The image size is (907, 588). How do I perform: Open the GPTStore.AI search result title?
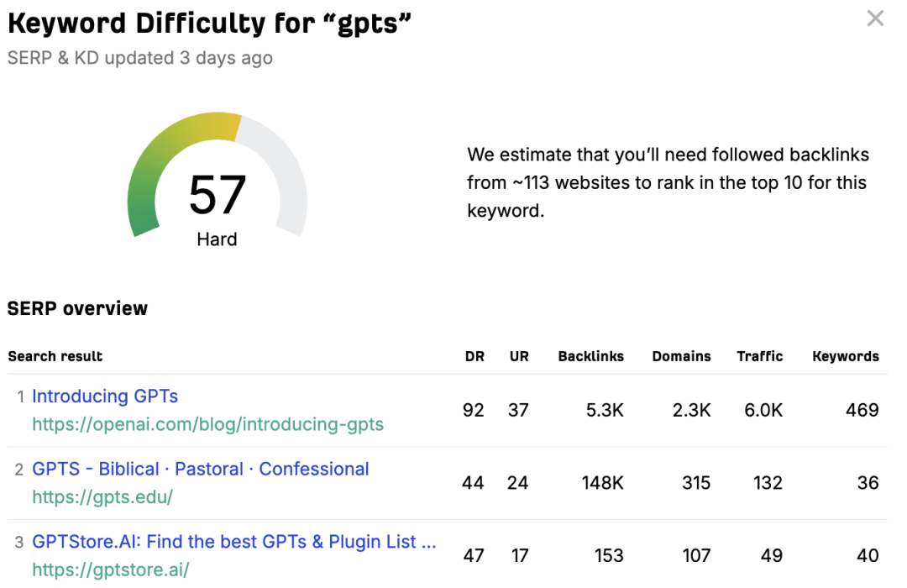click(233, 542)
